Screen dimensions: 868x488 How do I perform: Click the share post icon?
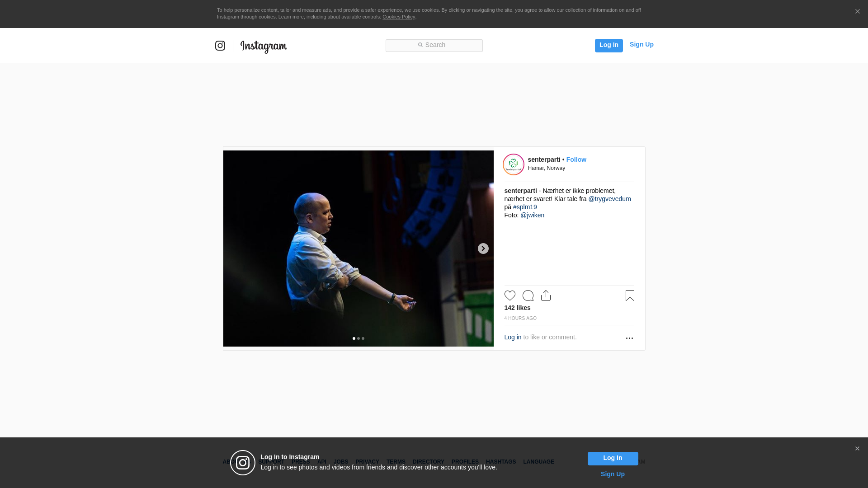coord(546,296)
